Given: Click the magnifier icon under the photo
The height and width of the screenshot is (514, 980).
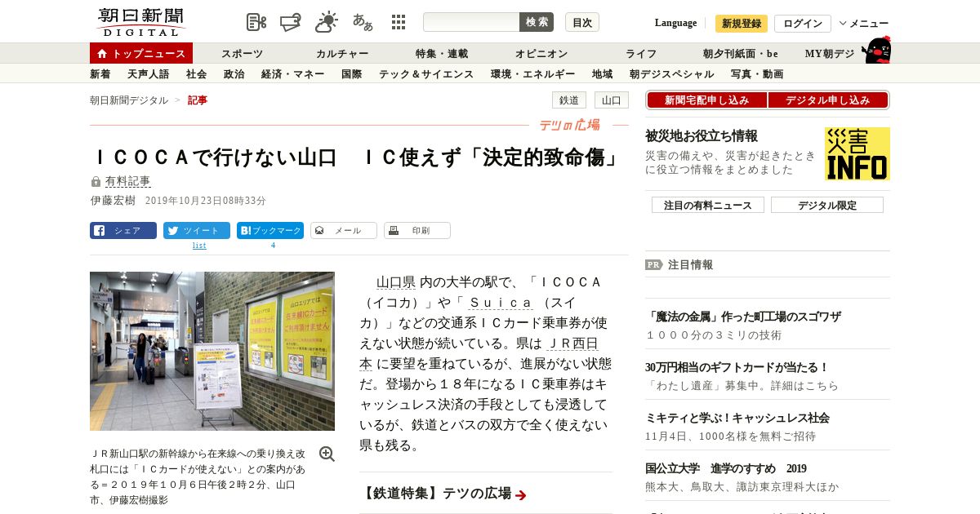Looking at the screenshot, I should click(327, 454).
